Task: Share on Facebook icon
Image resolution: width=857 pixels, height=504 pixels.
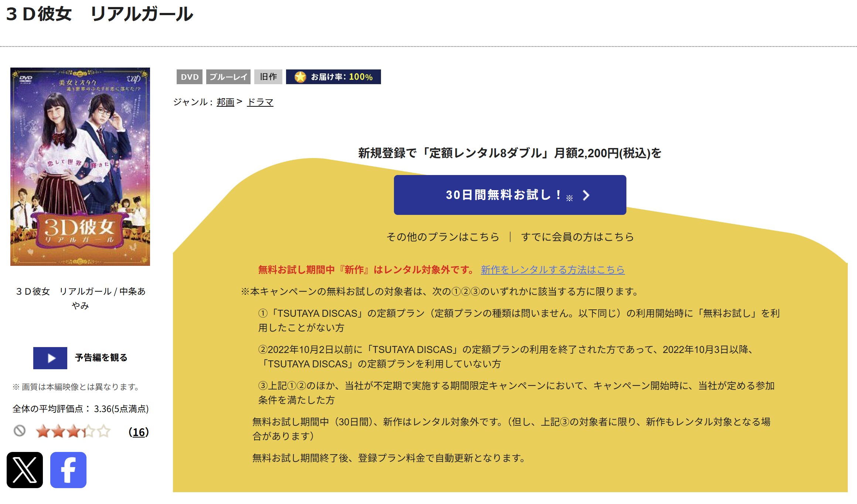Action: click(x=68, y=470)
